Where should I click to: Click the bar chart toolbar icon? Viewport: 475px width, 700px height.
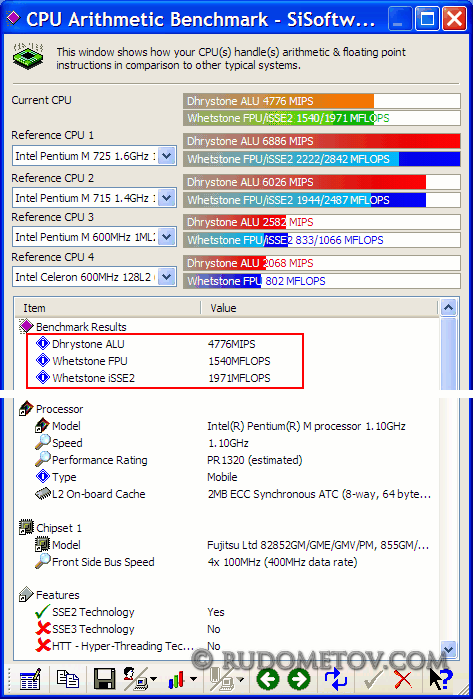pos(176,680)
